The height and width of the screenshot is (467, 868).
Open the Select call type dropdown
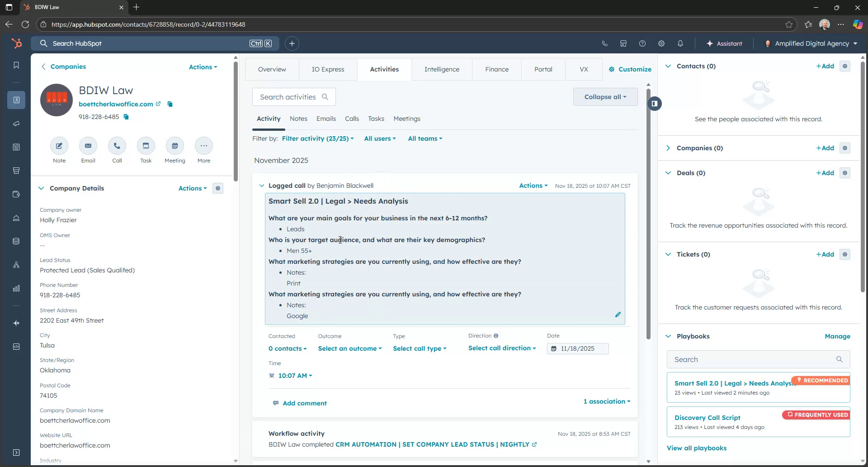click(419, 348)
